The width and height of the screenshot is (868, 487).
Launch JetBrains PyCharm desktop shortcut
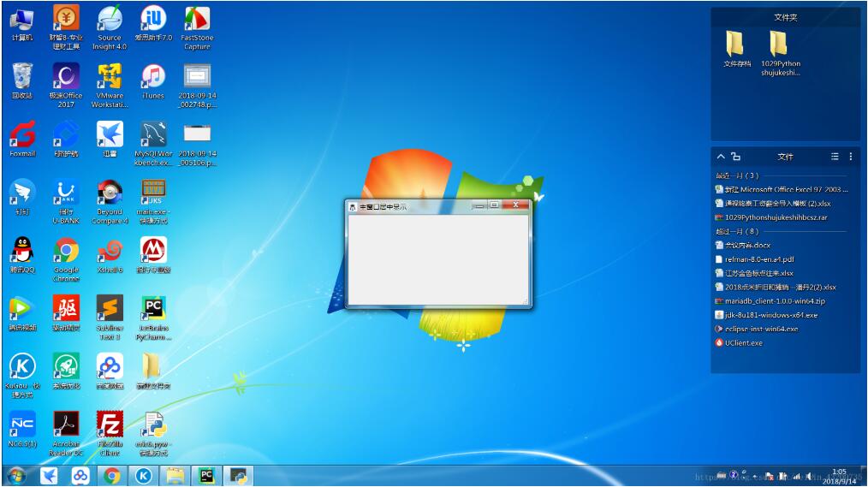[x=153, y=318]
